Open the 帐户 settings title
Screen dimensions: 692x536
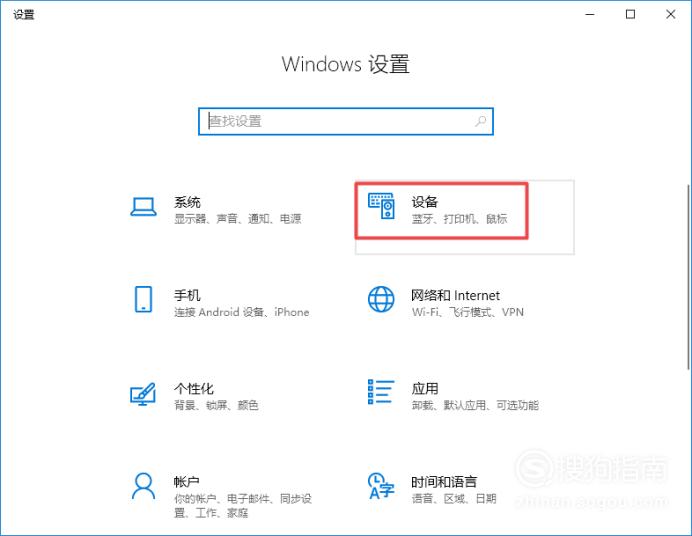click(x=186, y=482)
